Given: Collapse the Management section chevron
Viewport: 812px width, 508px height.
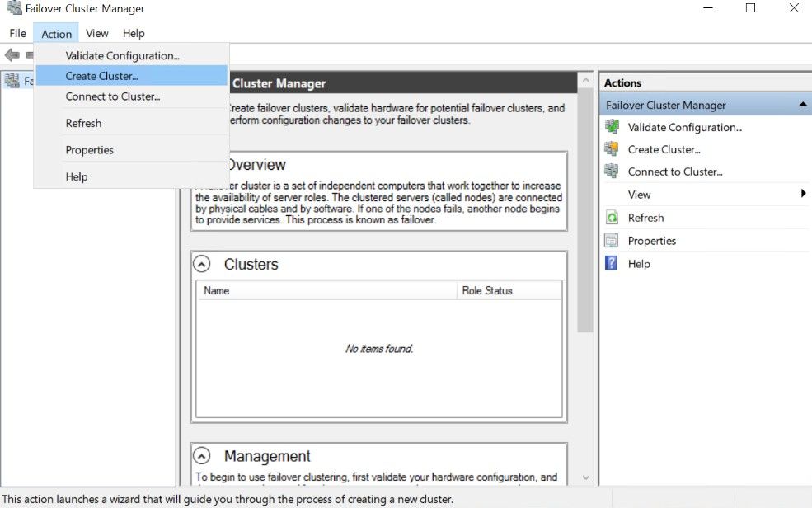Looking at the screenshot, I should [x=201, y=456].
